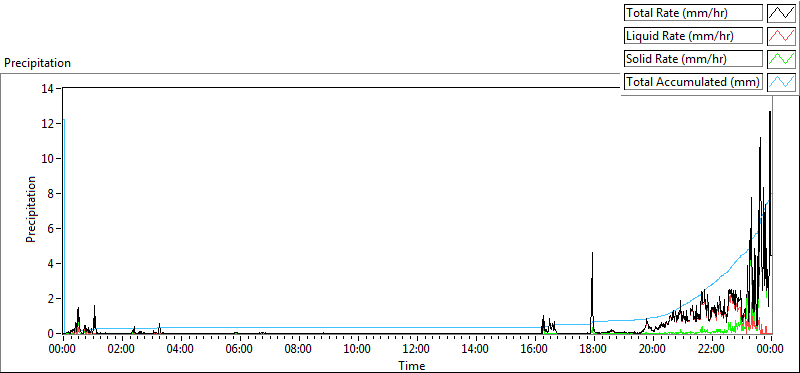Screen dimensions: 800x373
Task: Click the 12:00 time axis label
Action: (416, 350)
